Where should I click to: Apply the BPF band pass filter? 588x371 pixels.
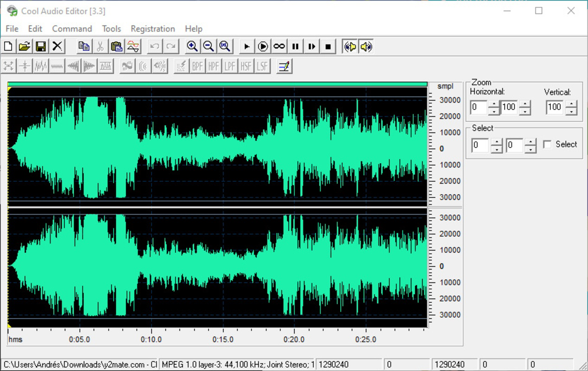(198, 66)
